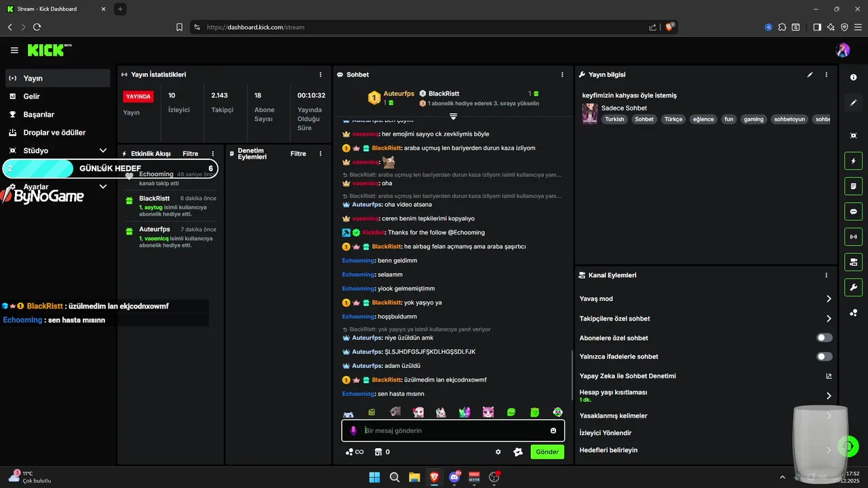
Task: Click the Sadece Sohbet category thumbnail
Action: [589, 113]
